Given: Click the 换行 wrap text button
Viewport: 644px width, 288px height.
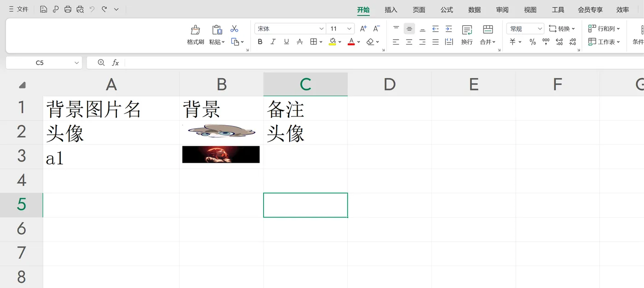Looking at the screenshot, I should click(x=467, y=35).
